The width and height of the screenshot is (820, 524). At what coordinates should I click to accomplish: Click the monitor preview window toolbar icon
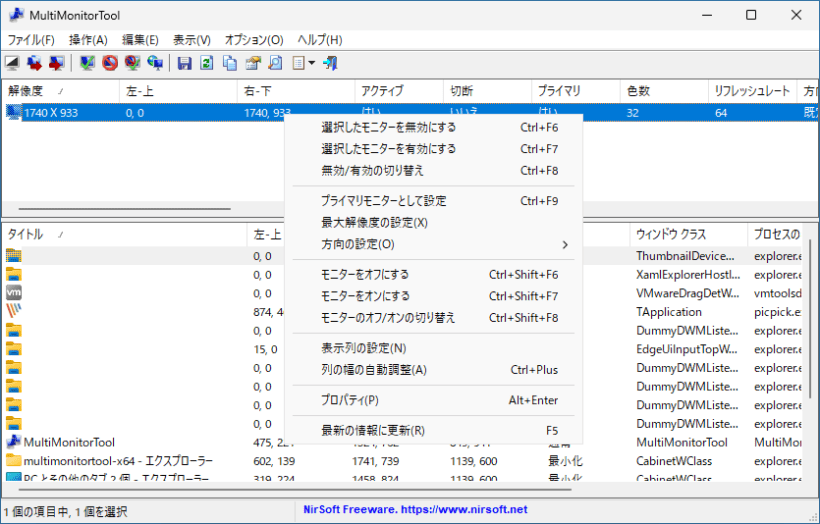click(x=12, y=63)
